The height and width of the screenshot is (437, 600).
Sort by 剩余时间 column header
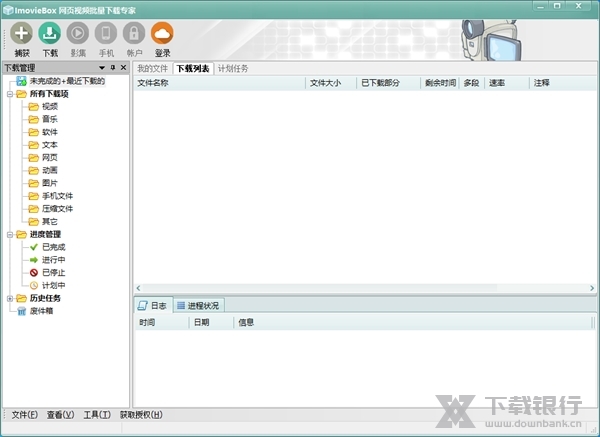pos(440,83)
